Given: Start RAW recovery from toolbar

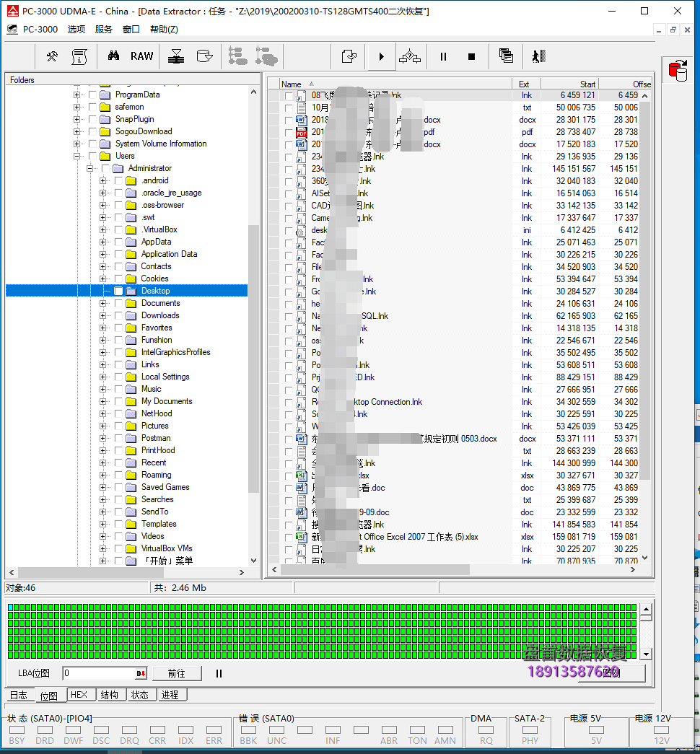Looking at the screenshot, I should 142,56.
